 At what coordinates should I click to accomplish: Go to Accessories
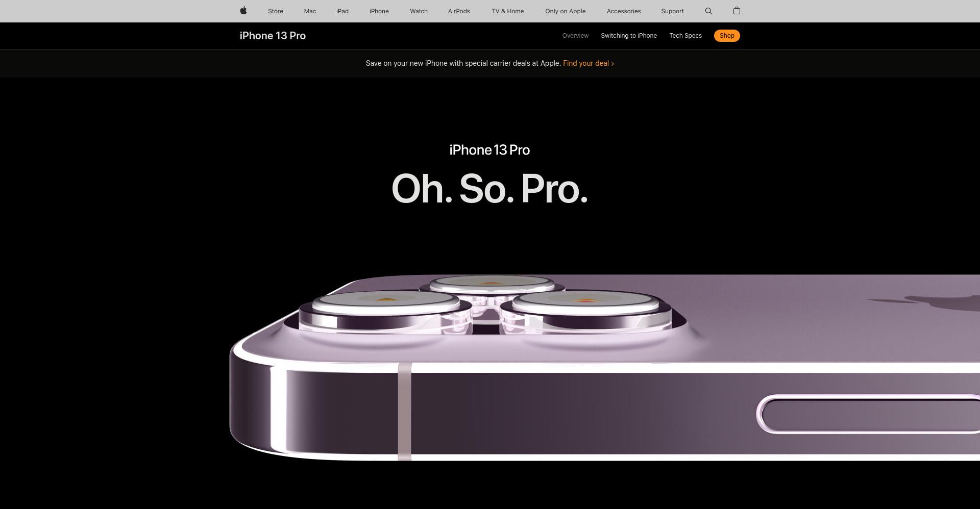click(x=624, y=11)
